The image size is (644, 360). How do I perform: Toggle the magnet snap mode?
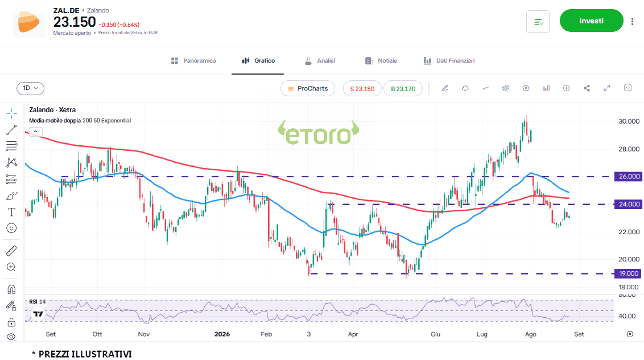(x=11, y=289)
